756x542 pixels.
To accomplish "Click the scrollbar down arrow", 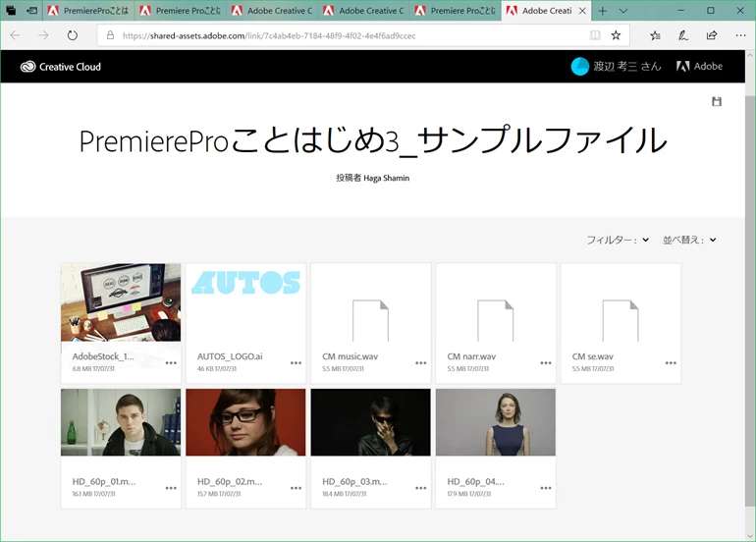I will pyautogui.click(x=750, y=535).
